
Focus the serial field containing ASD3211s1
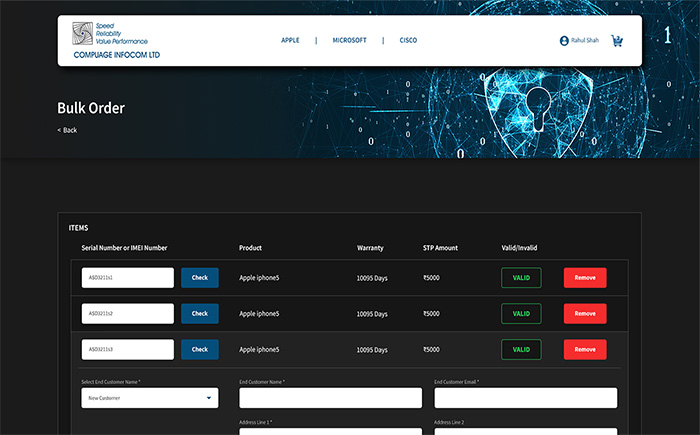pos(128,278)
